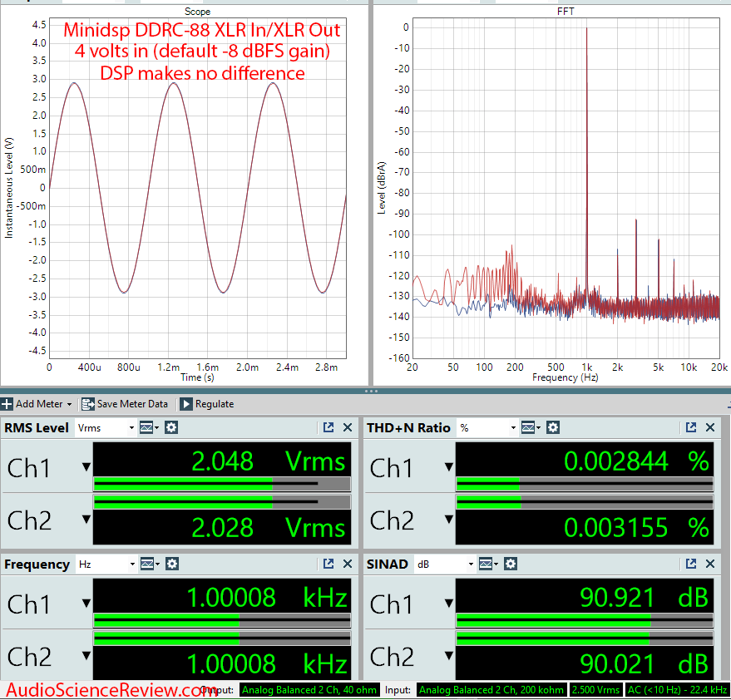Click the SINAD meter title

click(x=387, y=564)
